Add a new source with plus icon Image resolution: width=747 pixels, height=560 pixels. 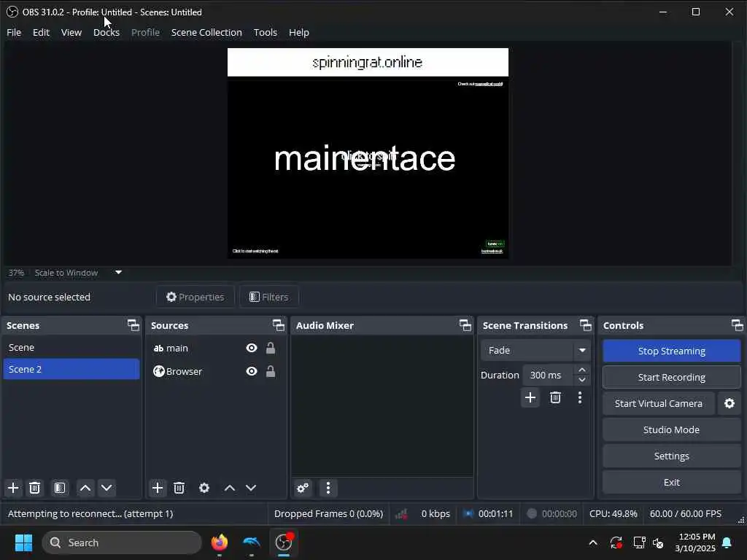(x=158, y=488)
